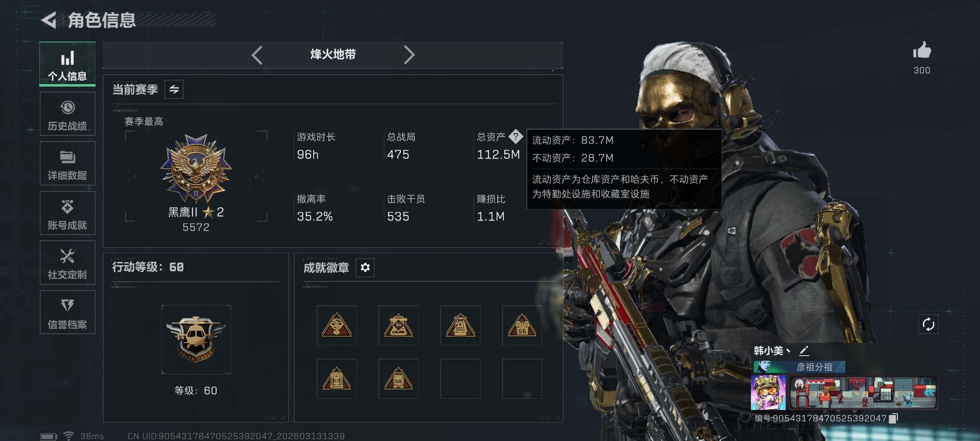Open the 成就徽章 gear settings icon
The image size is (980, 441).
pyautogui.click(x=365, y=267)
